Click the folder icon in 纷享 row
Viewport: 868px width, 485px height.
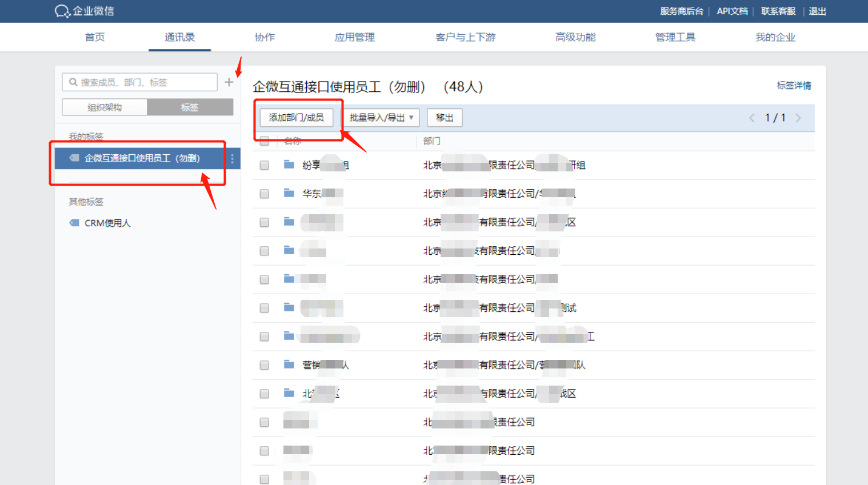tap(289, 165)
